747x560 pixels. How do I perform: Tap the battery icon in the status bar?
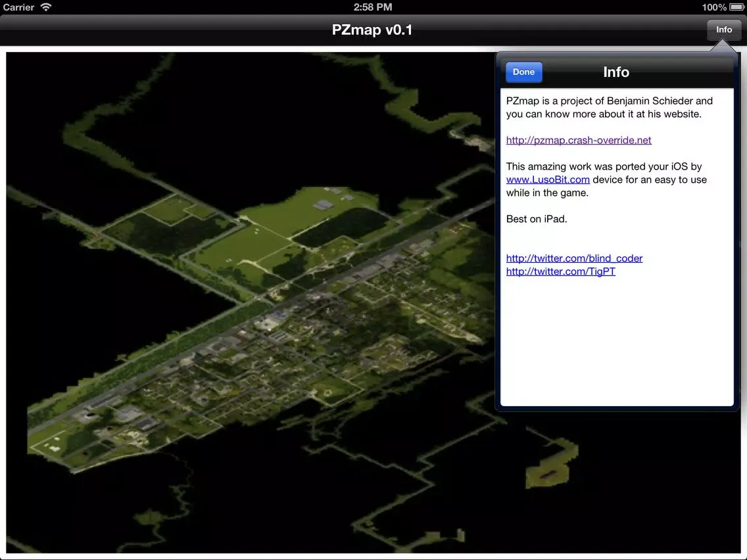pyautogui.click(x=736, y=7)
